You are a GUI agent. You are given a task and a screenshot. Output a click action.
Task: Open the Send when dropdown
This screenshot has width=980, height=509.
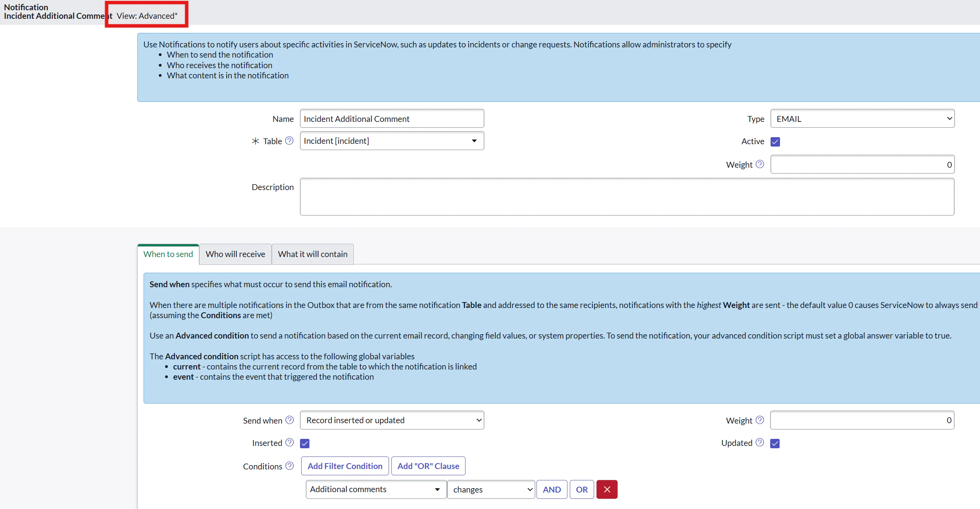(392, 420)
